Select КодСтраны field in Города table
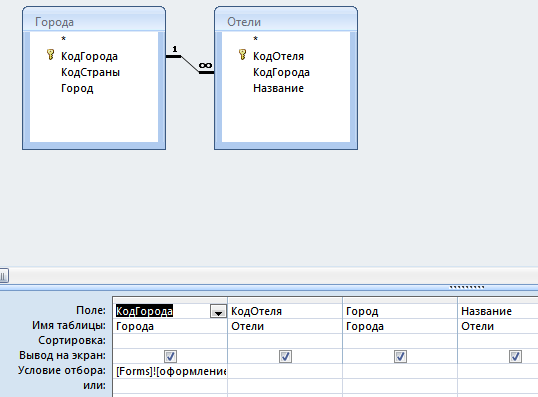Image resolution: width=538 pixels, height=397 pixels. [x=90, y=72]
